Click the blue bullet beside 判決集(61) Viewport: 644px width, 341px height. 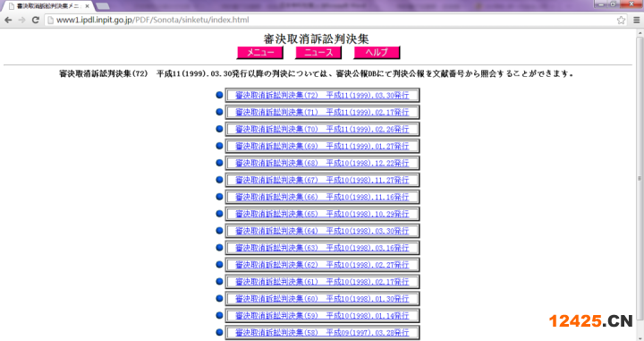(x=219, y=281)
